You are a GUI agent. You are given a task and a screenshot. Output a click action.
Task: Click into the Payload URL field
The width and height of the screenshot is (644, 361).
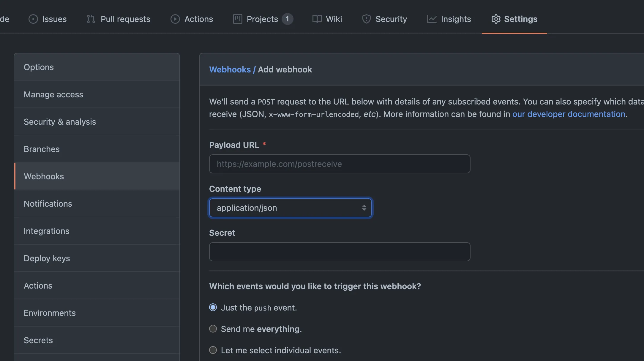(x=340, y=164)
